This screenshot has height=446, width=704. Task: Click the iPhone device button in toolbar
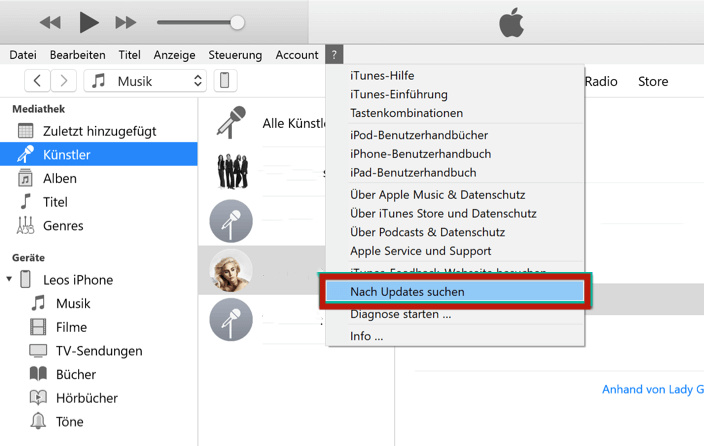click(225, 81)
